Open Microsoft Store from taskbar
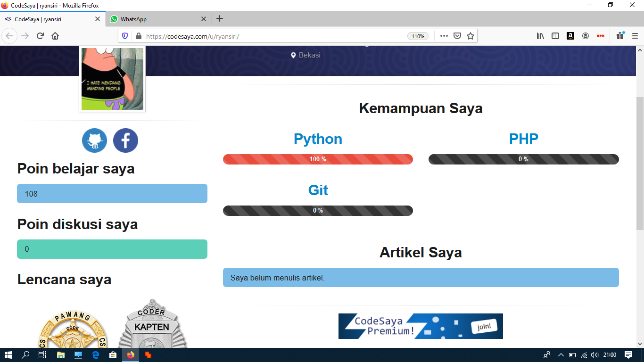 click(113, 355)
